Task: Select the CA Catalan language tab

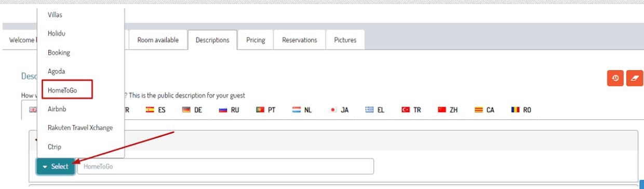Action: (484, 110)
